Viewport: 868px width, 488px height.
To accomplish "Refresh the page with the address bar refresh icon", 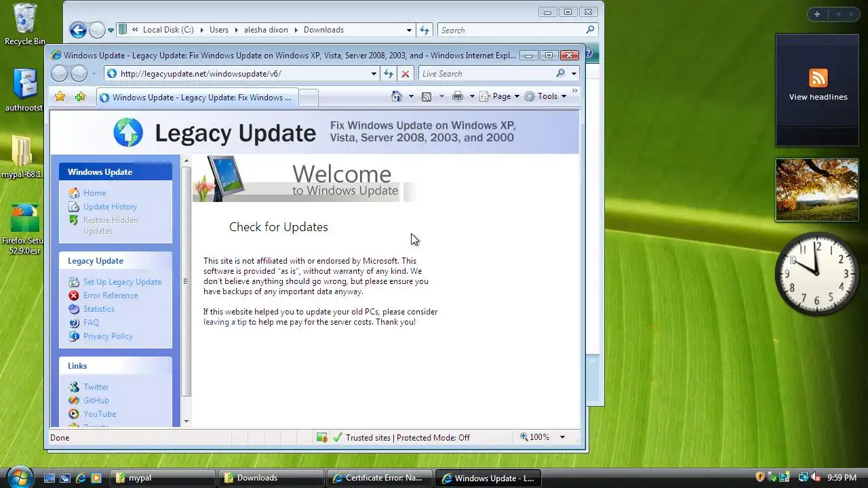I will tap(389, 73).
